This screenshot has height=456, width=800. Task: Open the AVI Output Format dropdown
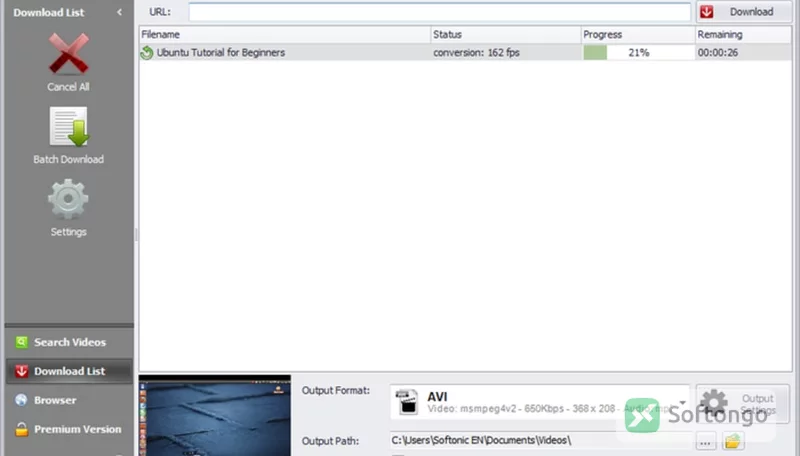[540, 402]
